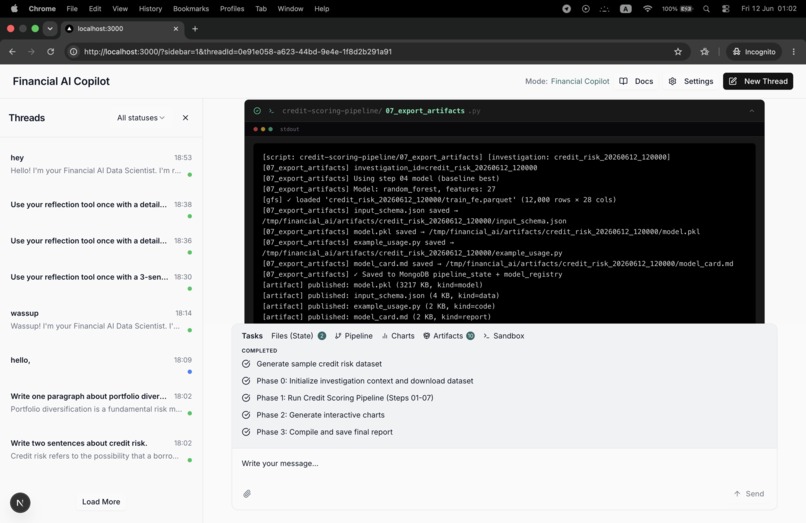
Task: Open the History menu
Action: [150, 9]
